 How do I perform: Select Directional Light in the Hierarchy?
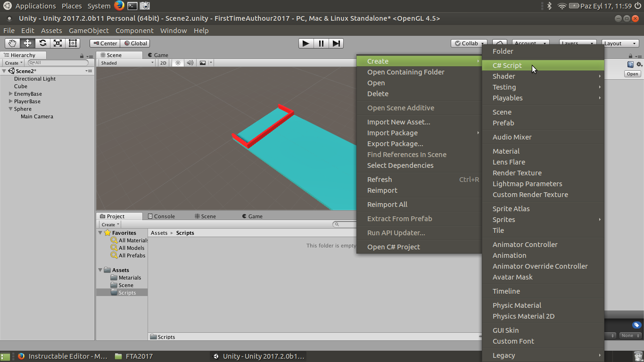coord(35,79)
